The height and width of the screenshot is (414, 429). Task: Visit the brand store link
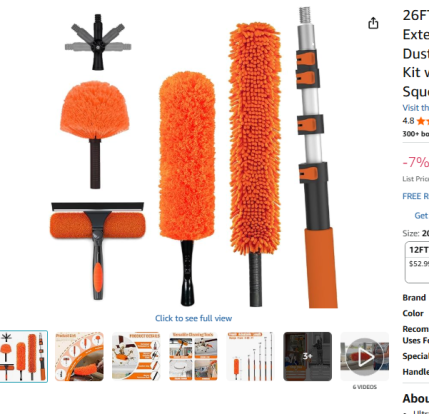tap(416, 108)
